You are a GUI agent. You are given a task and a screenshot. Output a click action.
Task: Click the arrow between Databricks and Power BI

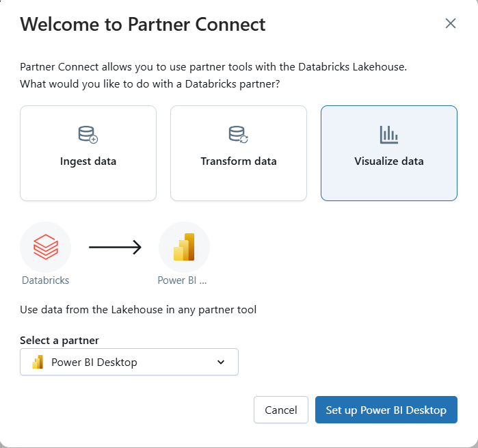[115, 247]
